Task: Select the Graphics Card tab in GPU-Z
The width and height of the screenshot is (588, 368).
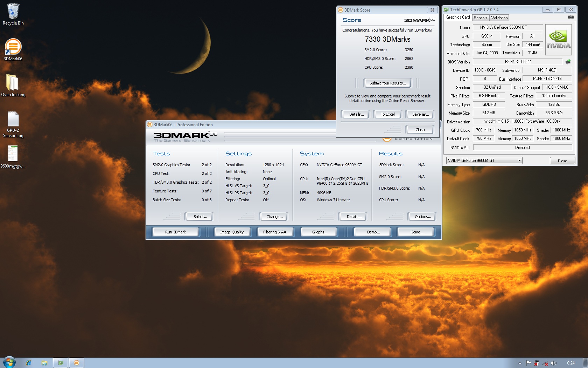Action: coord(458,17)
